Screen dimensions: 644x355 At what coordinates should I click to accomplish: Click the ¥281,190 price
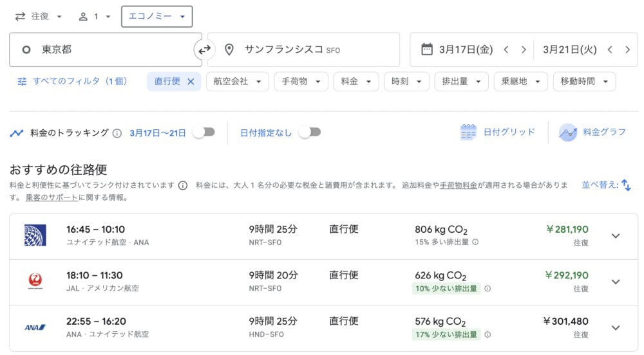pyautogui.click(x=567, y=230)
